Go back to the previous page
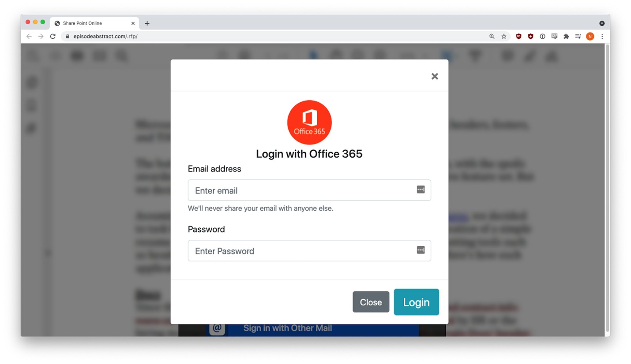This screenshot has width=631, height=364. coord(29,37)
